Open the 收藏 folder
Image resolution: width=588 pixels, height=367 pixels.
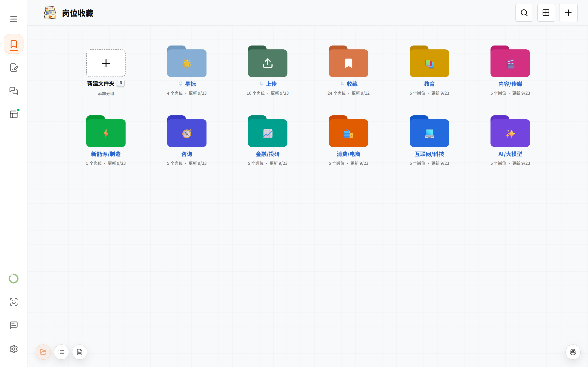349,61
